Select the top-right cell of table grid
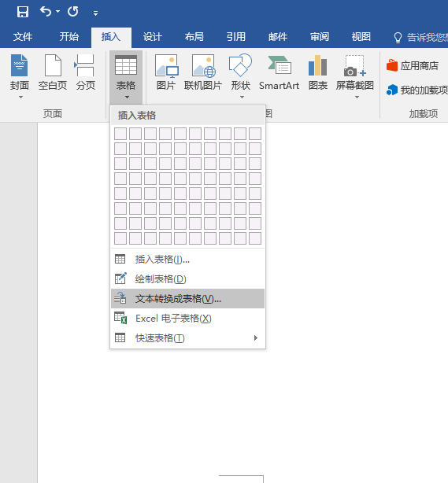Image resolution: width=448 pixels, height=483 pixels. pos(255,134)
